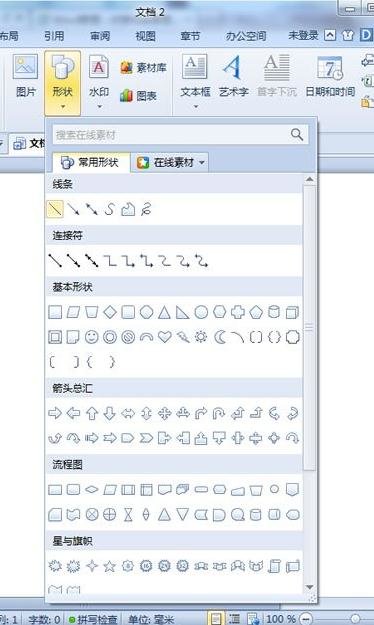Select the moon basic shape
374x625 pixels.
pos(219,337)
